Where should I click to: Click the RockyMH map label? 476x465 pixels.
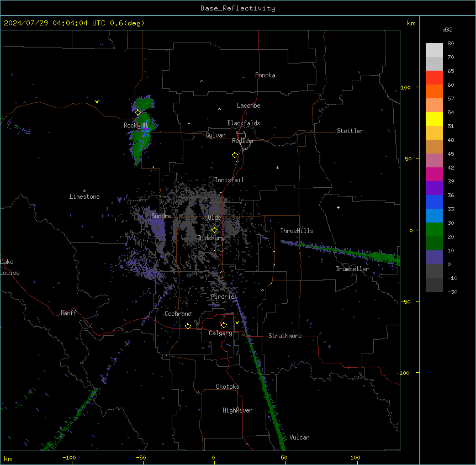pyautogui.click(x=136, y=125)
